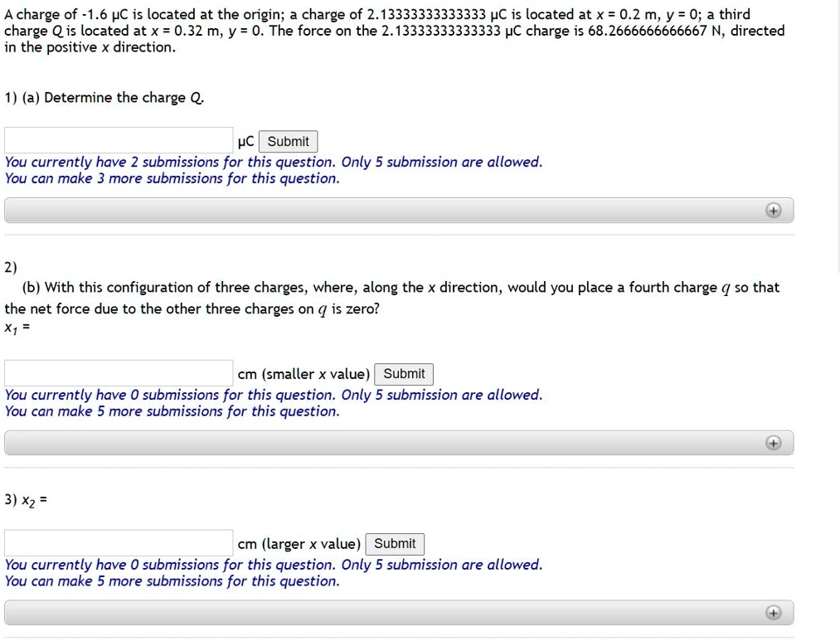The image size is (840, 641).
Task: Submit the smaller x value answer
Action: point(404,374)
